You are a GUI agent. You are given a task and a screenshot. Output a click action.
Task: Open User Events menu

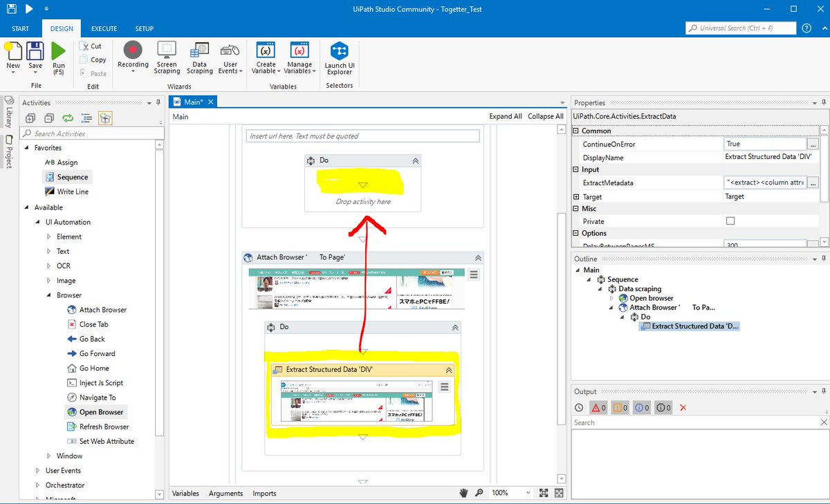click(230, 57)
